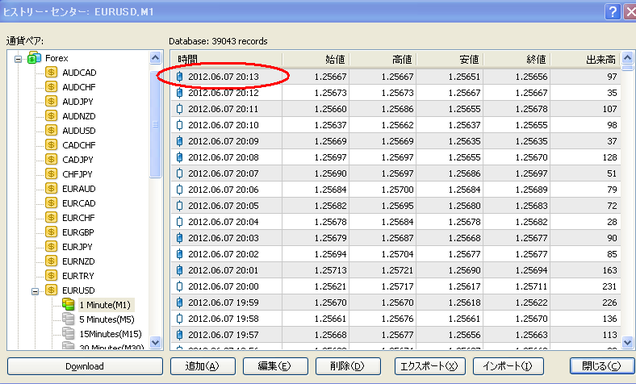This screenshot has width=636, height=384.
Task: Click the 削除(D) delete button
Action: click(x=348, y=366)
